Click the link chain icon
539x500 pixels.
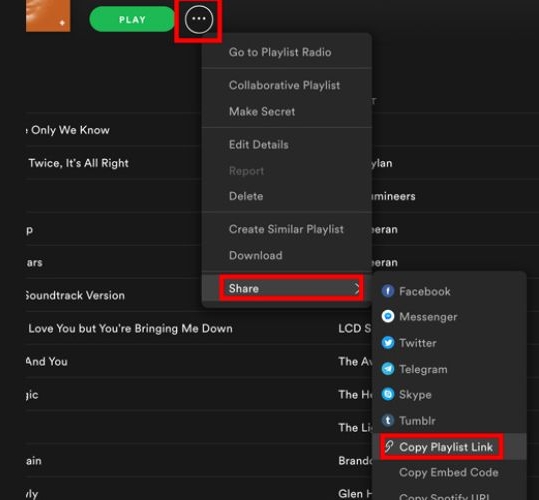coord(388,446)
